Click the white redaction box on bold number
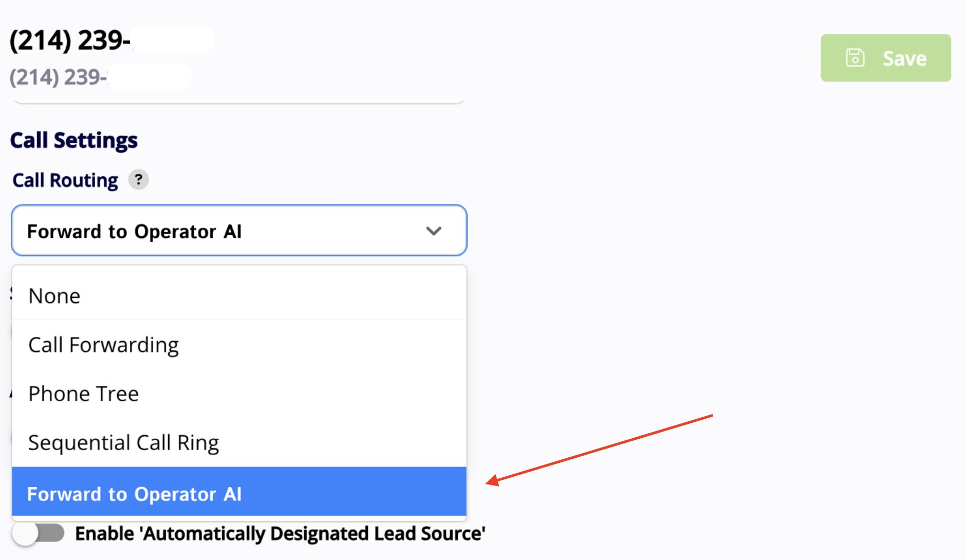The height and width of the screenshot is (560, 966). tap(172, 40)
